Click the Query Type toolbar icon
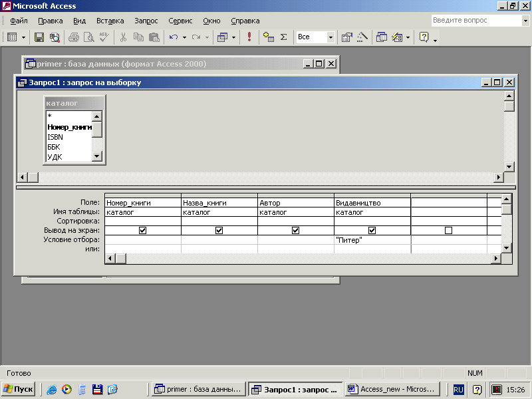 coord(222,37)
